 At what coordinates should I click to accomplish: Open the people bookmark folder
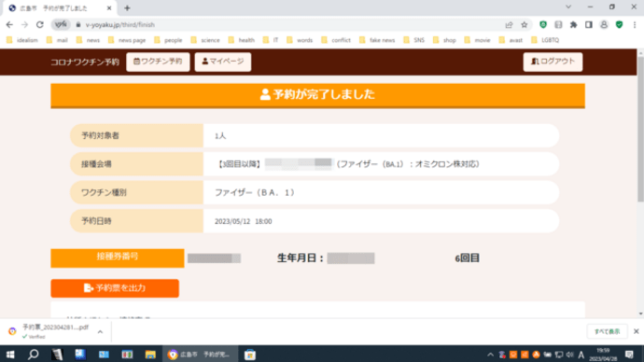pyautogui.click(x=168, y=40)
